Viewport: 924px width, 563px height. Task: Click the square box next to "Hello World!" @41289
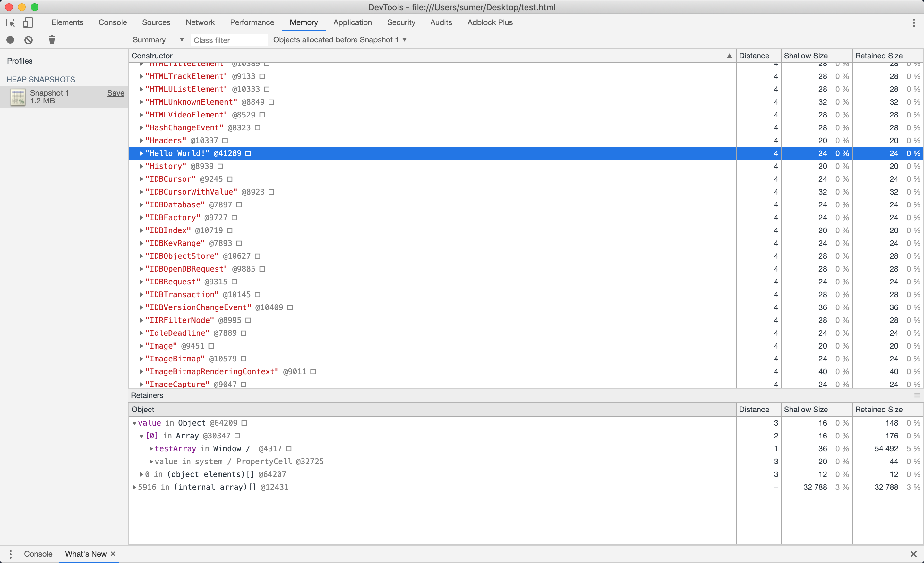[x=248, y=153]
